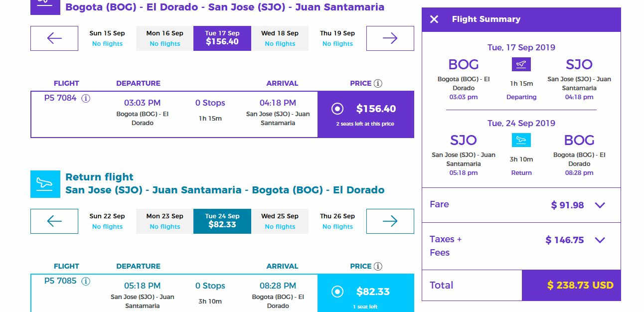Go to previous return dates arrow
The width and height of the screenshot is (644, 312).
(x=54, y=221)
